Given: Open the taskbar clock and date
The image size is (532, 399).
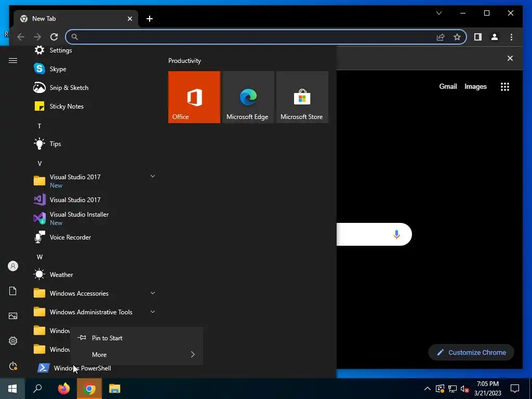Looking at the screenshot, I should [487, 389].
